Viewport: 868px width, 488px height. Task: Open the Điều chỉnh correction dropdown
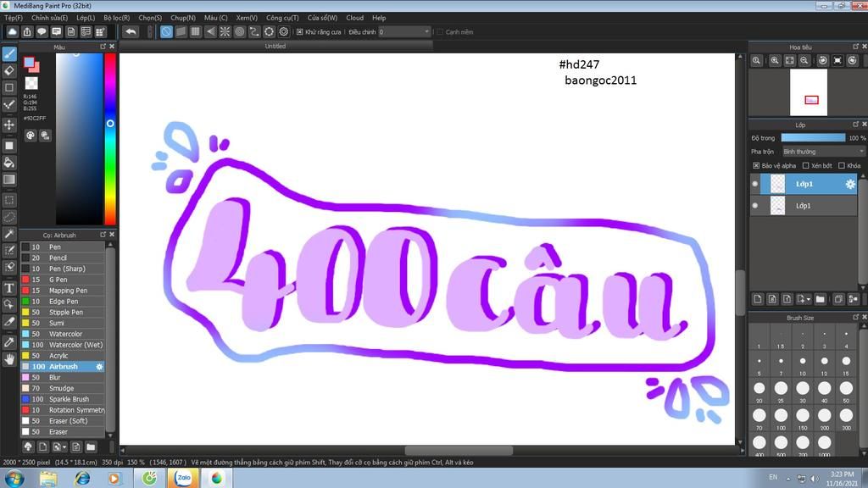point(404,32)
